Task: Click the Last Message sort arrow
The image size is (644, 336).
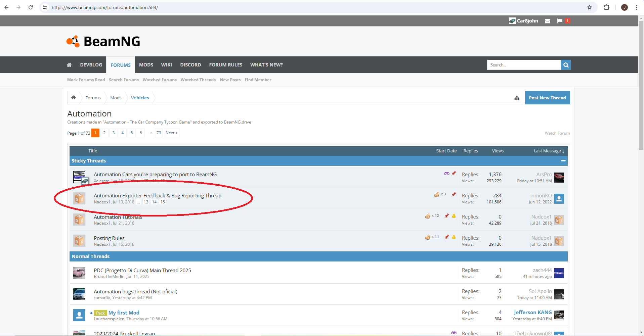Action: (563, 151)
